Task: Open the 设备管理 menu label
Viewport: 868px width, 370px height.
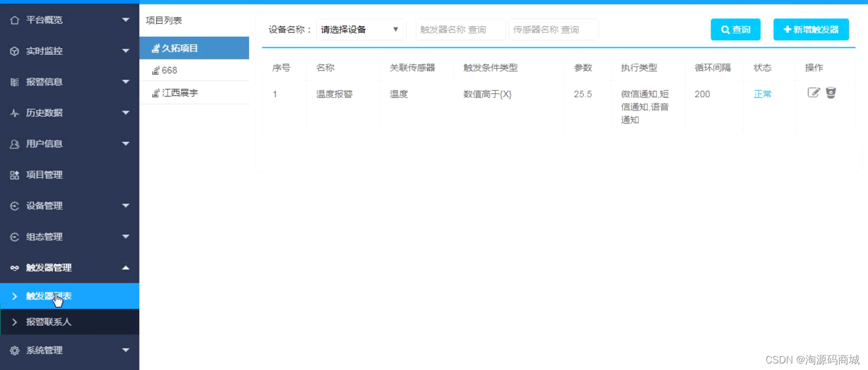Action: [44, 206]
